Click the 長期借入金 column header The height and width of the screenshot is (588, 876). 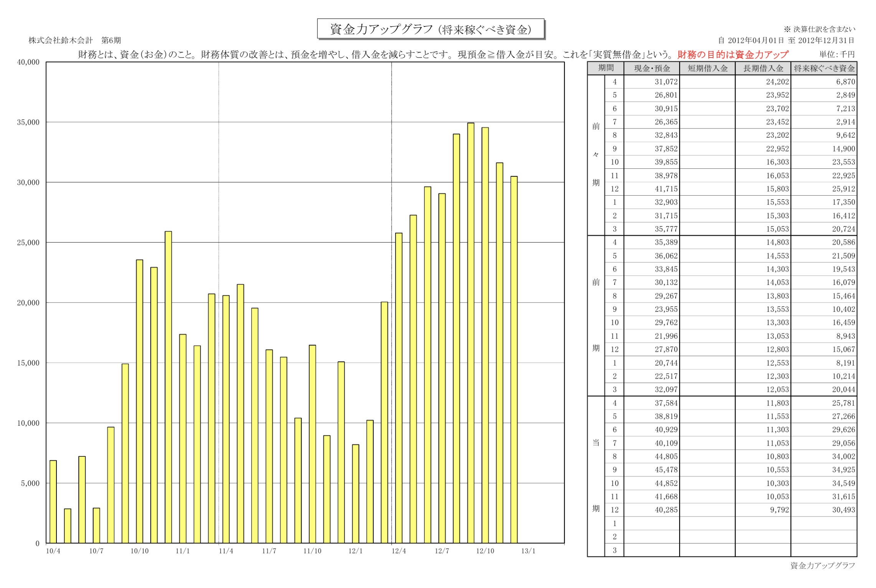(762, 68)
